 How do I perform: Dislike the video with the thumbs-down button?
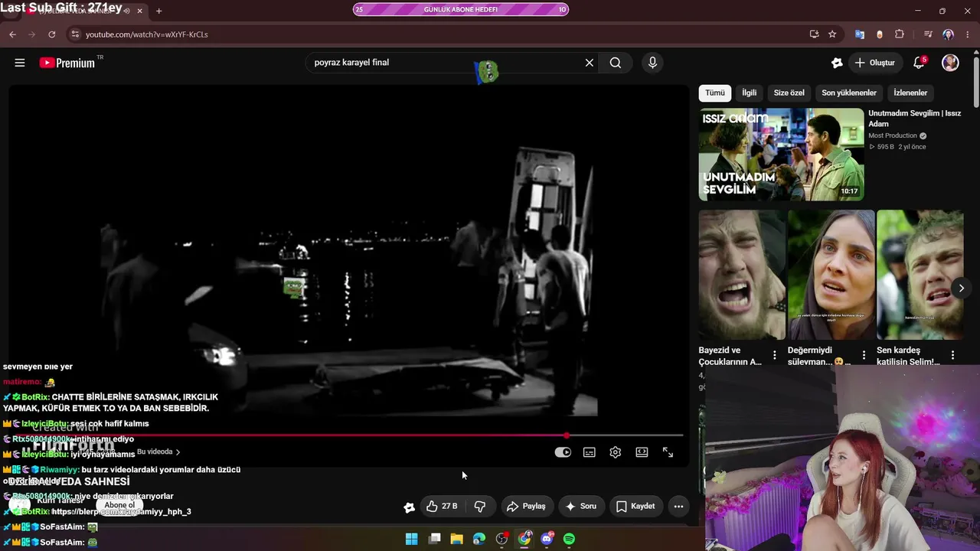tap(480, 507)
